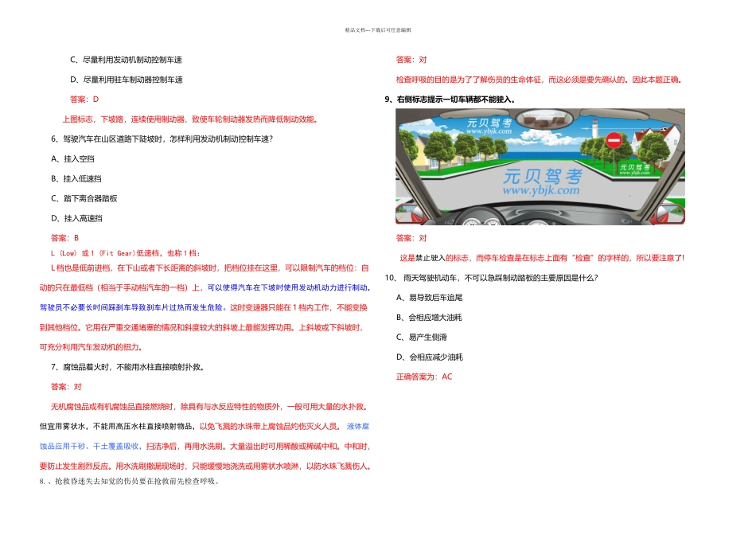Click the explanation starting '上图标志，下坡路'
Image resolution: width=756 pixels, height=535 pixels.
click(191, 119)
